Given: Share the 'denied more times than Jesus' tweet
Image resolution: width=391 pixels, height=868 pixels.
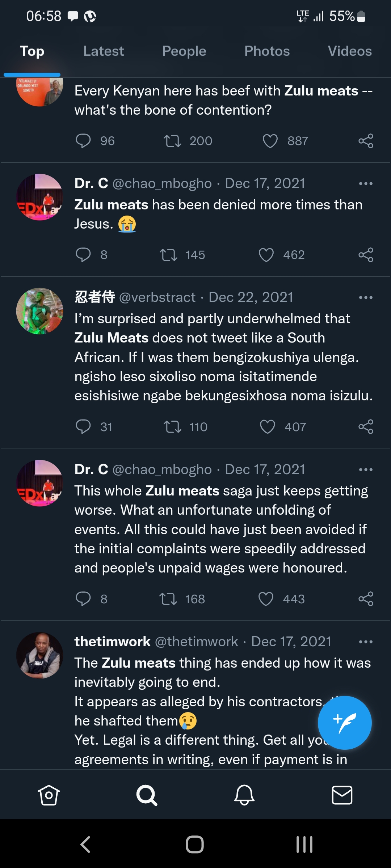Looking at the screenshot, I should point(366,255).
